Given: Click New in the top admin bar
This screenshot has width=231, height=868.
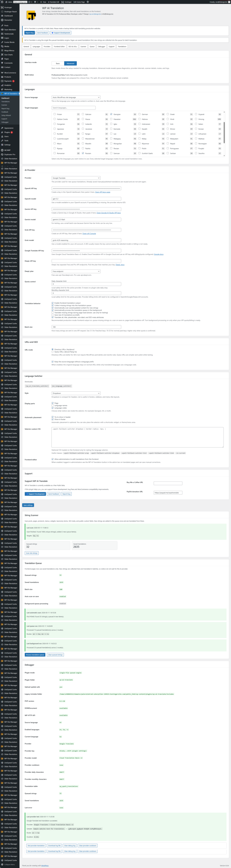Looking at the screenshot, I should 43,2.
